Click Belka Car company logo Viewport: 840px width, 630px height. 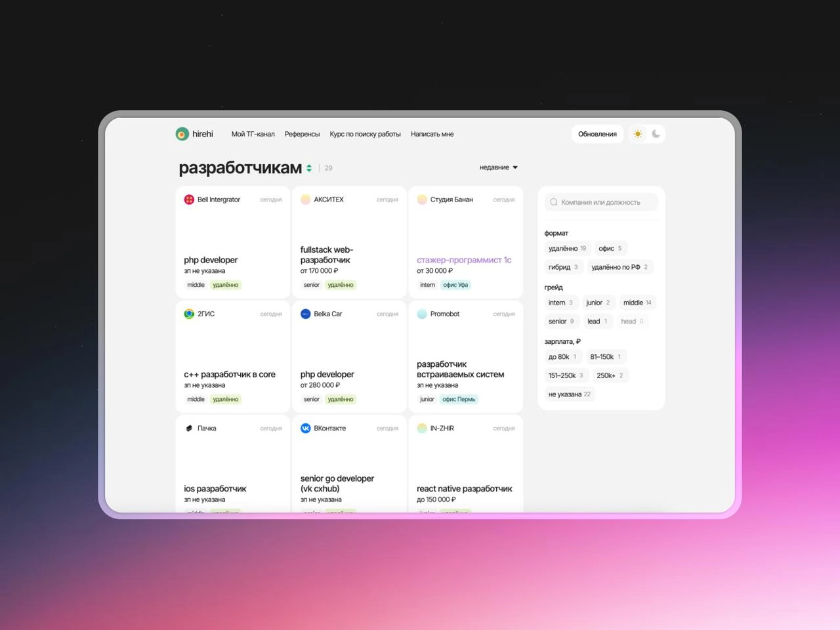(x=305, y=314)
